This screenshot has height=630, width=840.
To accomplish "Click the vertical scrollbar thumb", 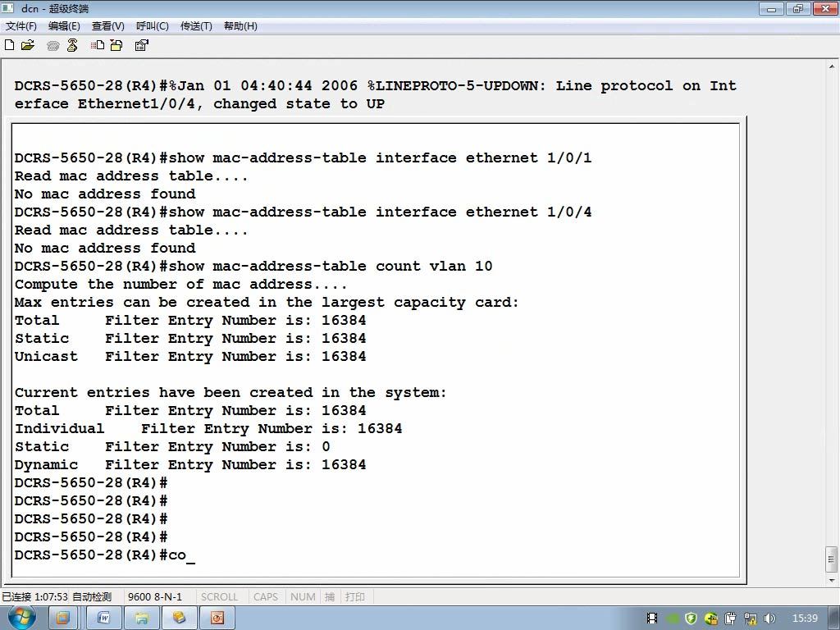I will tap(832, 559).
